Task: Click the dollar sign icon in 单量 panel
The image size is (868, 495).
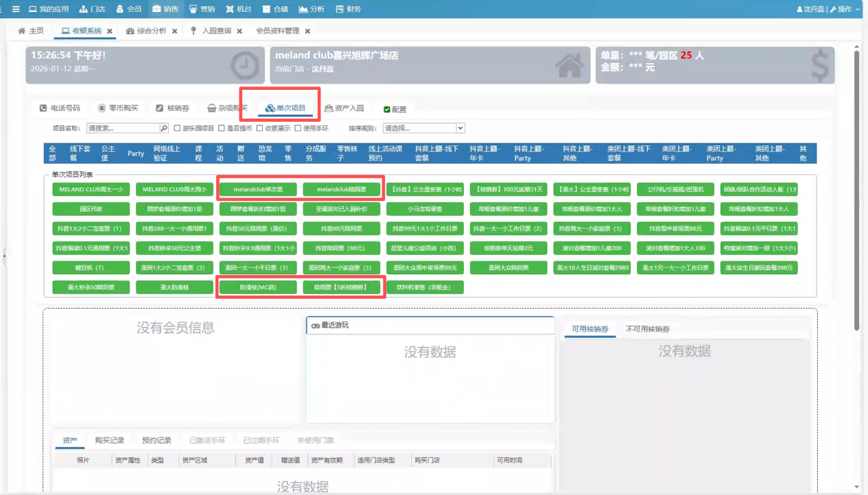Action: [819, 66]
